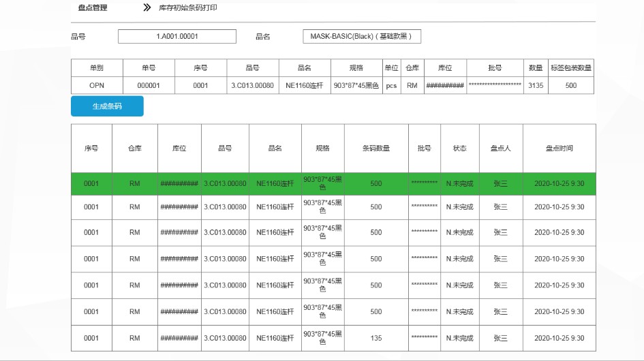Select 2020-10-25 9:30 in the green highlighted row
This screenshot has width=644, height=361.
click(559, 184)
